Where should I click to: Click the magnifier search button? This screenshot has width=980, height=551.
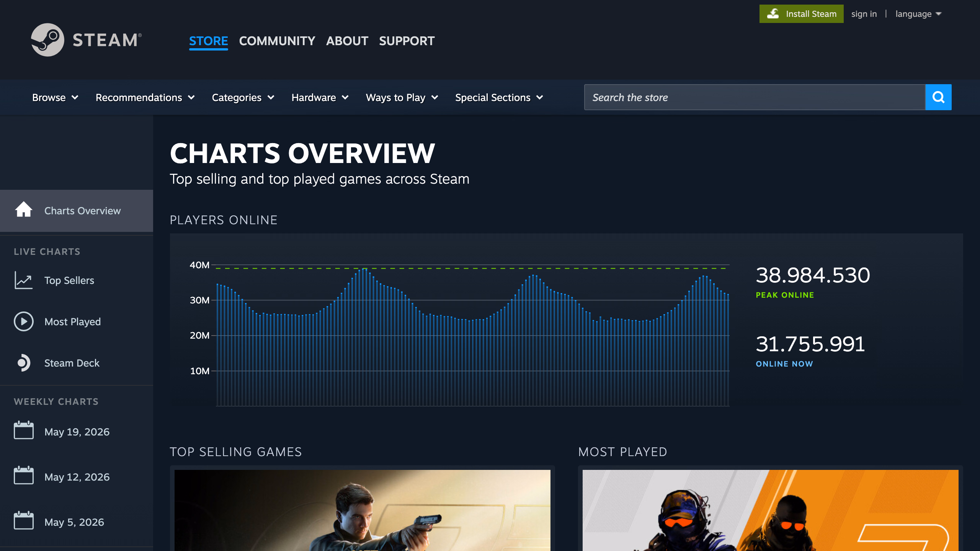[938, 97]
